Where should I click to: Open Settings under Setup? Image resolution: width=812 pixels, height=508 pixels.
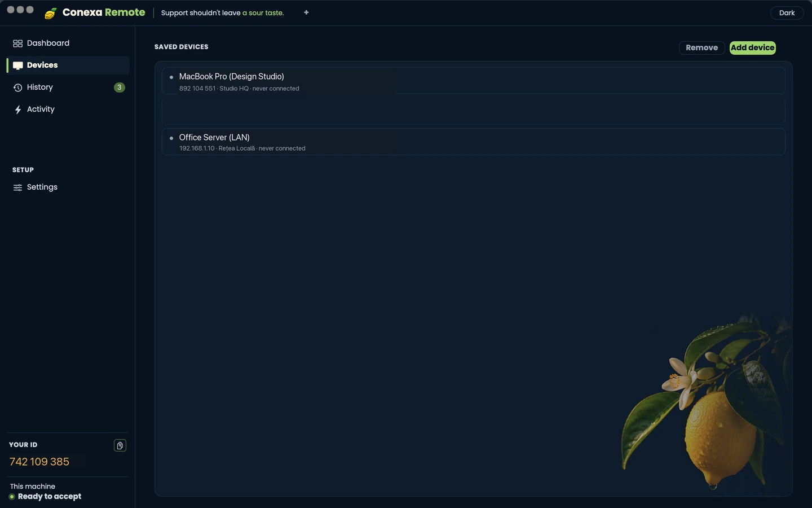pyautogui.click(x=68, y=187)
